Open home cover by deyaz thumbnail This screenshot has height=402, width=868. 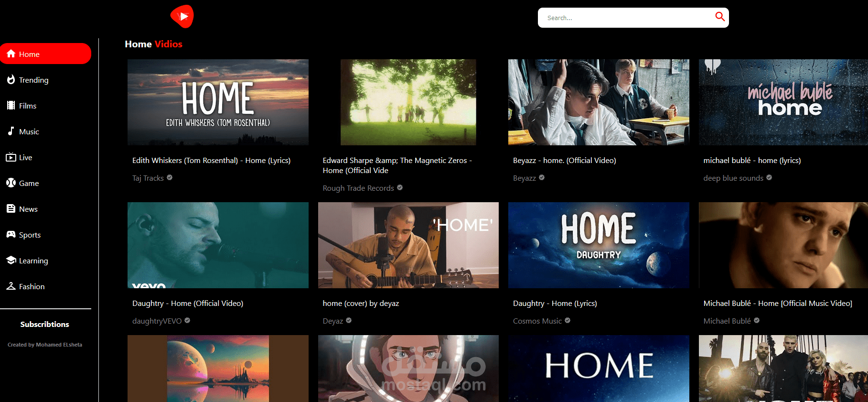click(x=408, y=245)
